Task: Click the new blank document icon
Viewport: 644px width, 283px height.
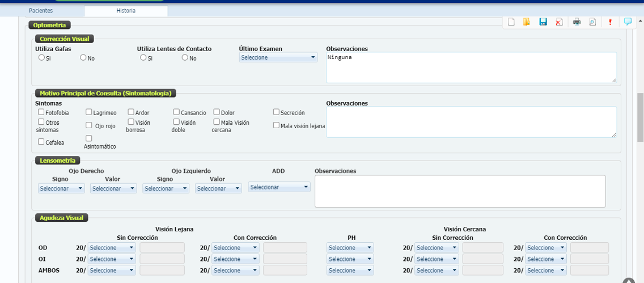Action: click(511, 22)
